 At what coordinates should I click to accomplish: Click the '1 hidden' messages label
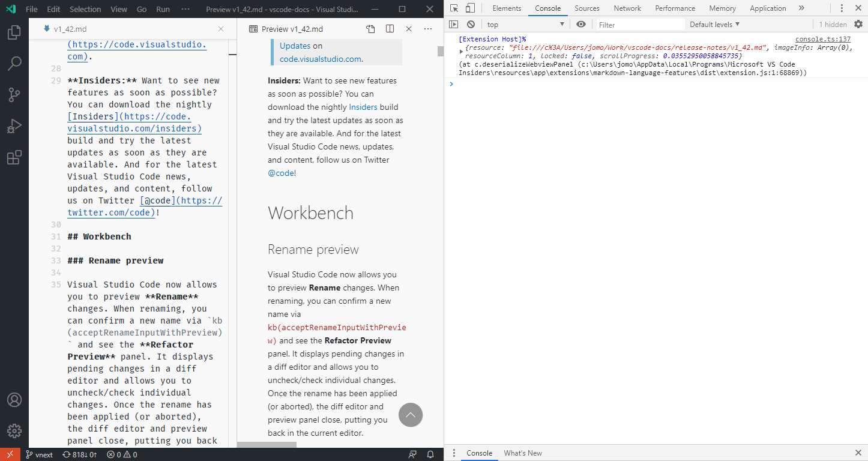click(x=833, y=25)
